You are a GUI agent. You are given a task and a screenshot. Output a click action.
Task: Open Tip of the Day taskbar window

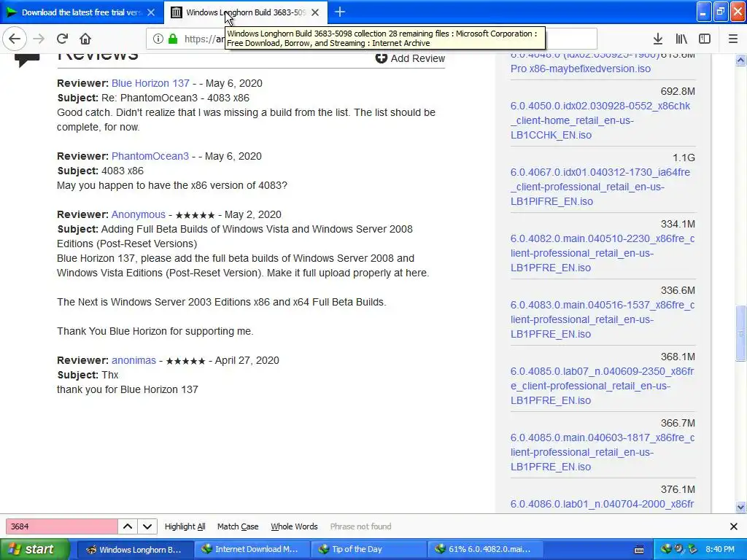(368, 550)
